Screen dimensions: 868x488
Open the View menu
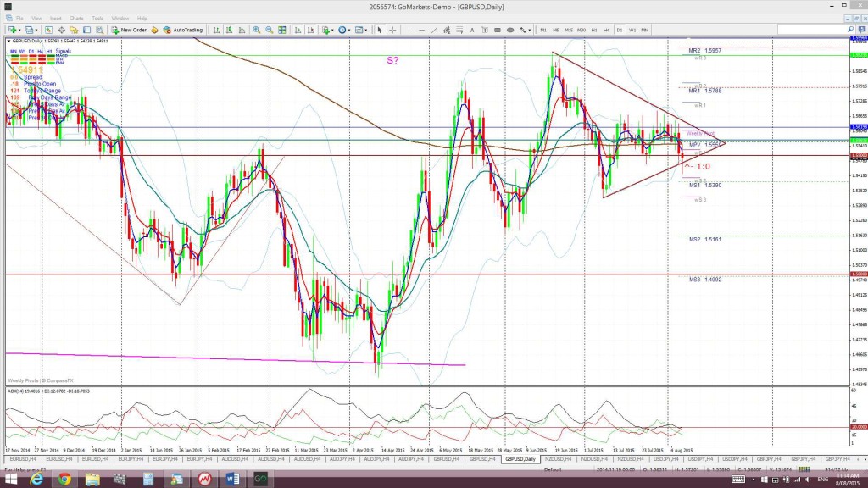[x=36, y=19]
